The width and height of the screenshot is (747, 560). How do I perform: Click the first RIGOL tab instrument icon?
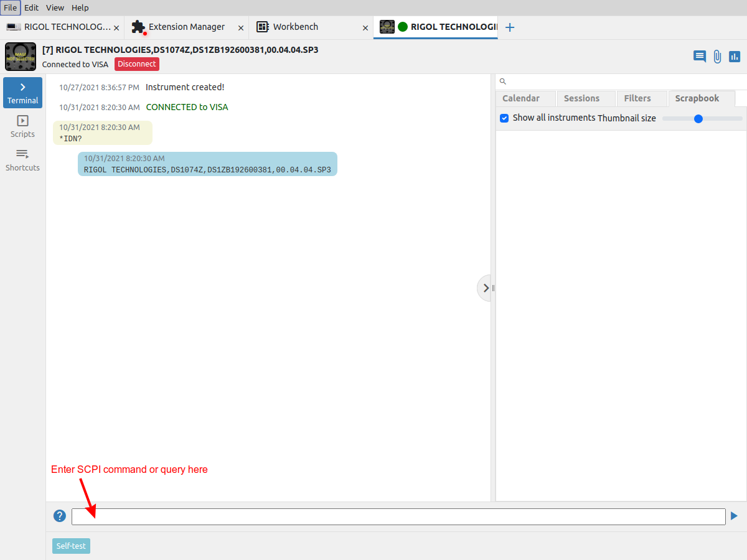(14, 27)
